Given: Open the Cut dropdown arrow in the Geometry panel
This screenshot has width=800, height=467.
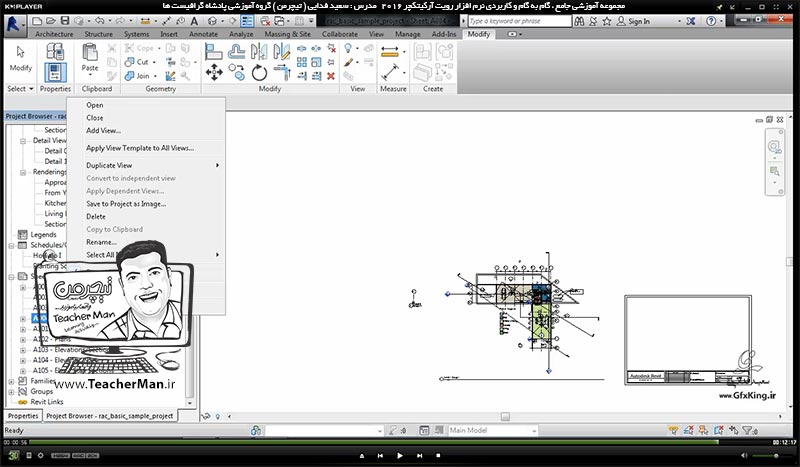Looking at the screenshot, I should tap(154, 62).
